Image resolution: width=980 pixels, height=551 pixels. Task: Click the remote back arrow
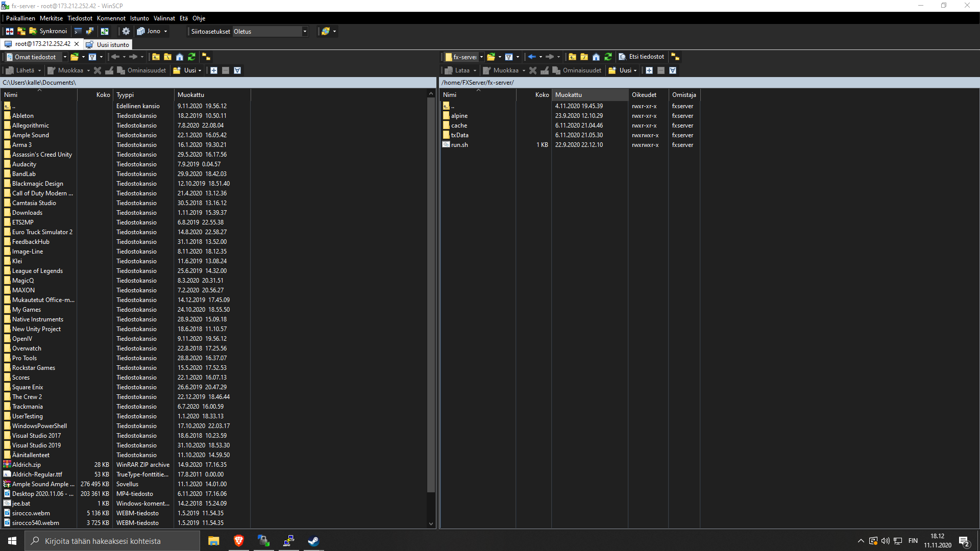pyautogui.click(x=532, y=57)
